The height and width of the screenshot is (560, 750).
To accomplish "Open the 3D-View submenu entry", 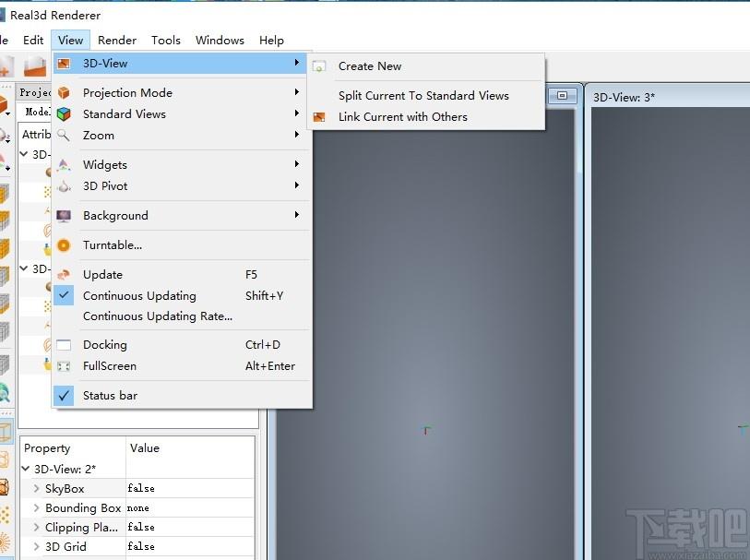I will (182, 63).
